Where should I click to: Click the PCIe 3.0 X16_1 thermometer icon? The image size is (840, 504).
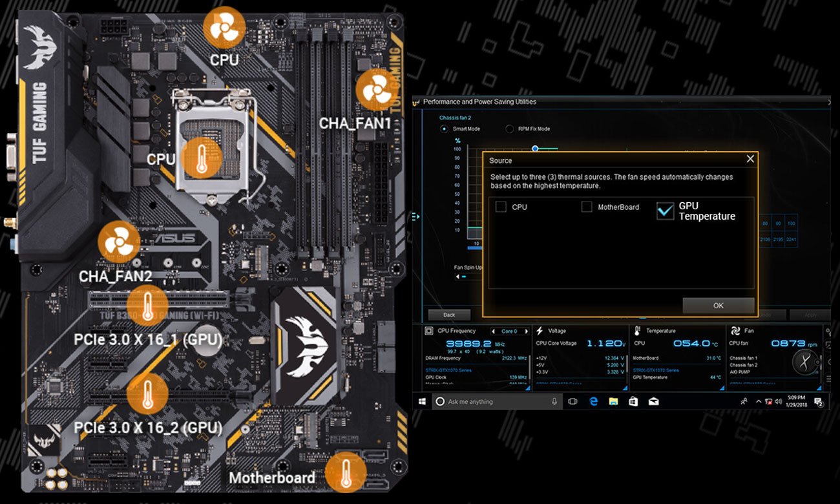pyautogui.click(x=148, y=306)
